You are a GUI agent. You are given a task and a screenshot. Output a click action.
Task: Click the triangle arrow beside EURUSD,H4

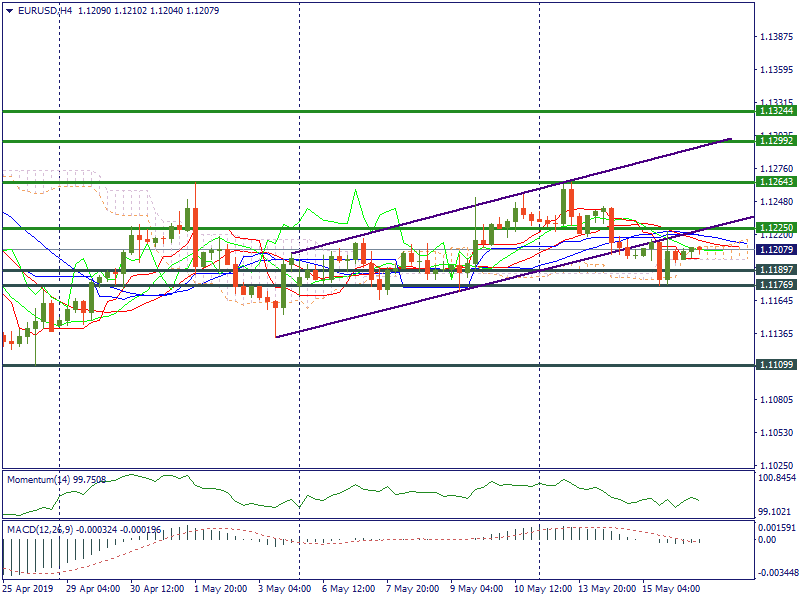click(x=9, y=10)
